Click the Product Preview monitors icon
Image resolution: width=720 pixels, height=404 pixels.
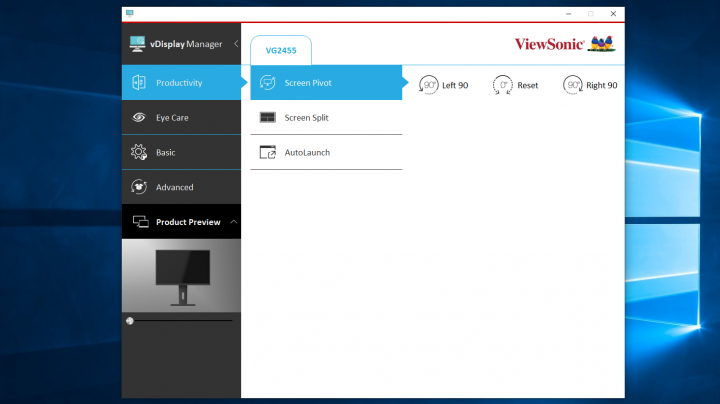(141, 222)
